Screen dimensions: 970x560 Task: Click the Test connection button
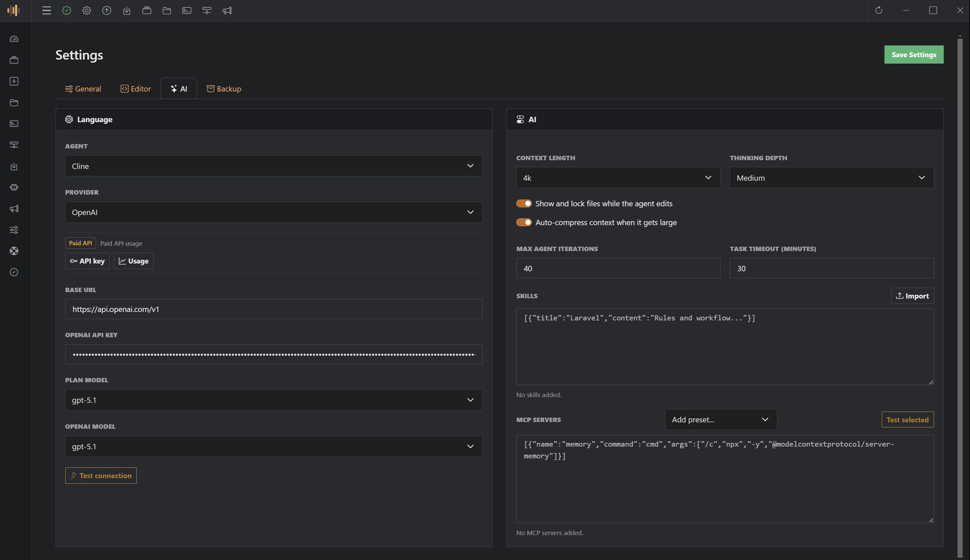tap(101, 476)
